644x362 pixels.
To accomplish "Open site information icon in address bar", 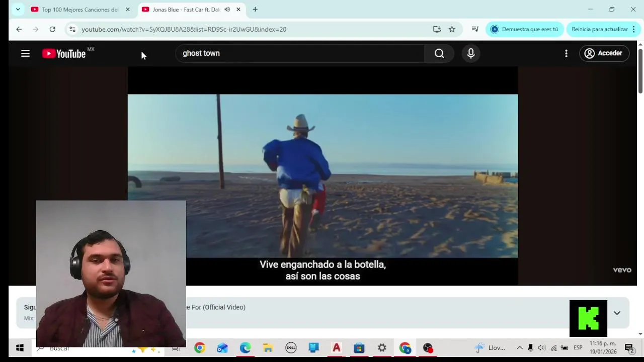I will (72, 29).
